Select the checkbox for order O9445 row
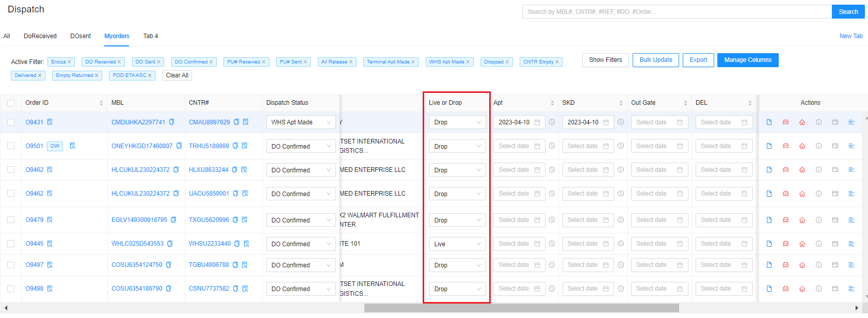This screenshot has width=868, height=318. (11, 244)
